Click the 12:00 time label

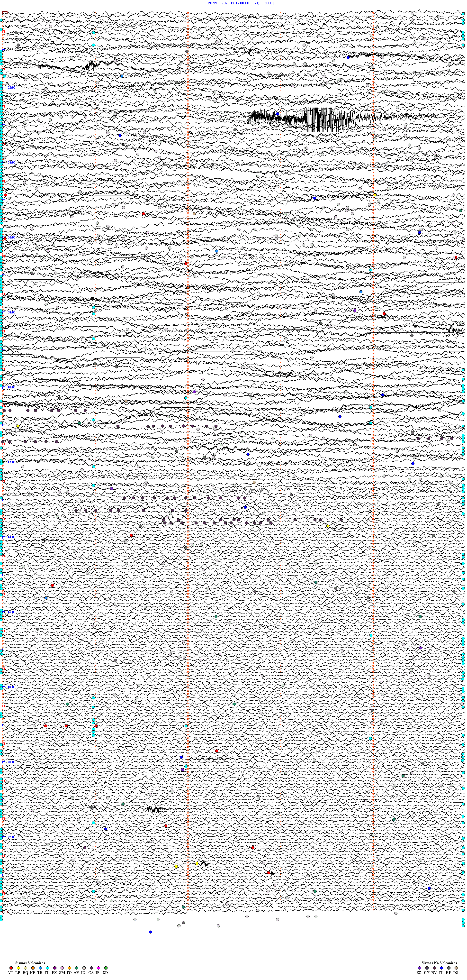pos(11,462)
